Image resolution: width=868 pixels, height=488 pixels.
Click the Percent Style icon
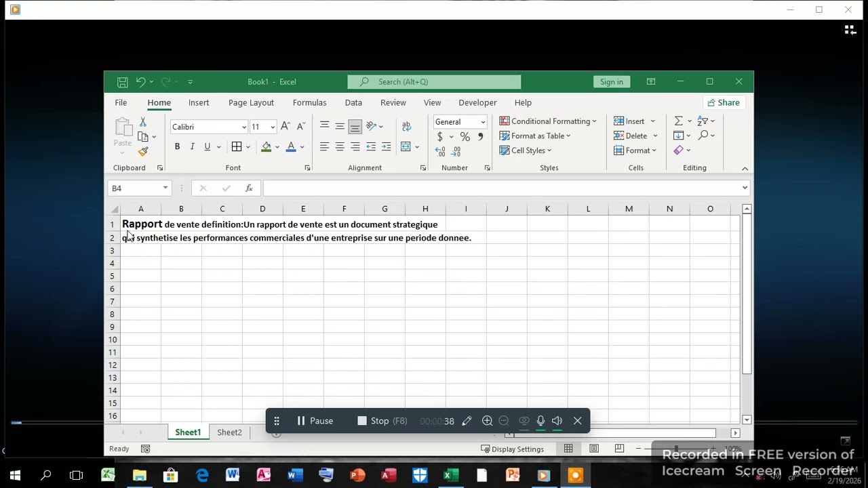pyautogui.click(x=465, y=136)
